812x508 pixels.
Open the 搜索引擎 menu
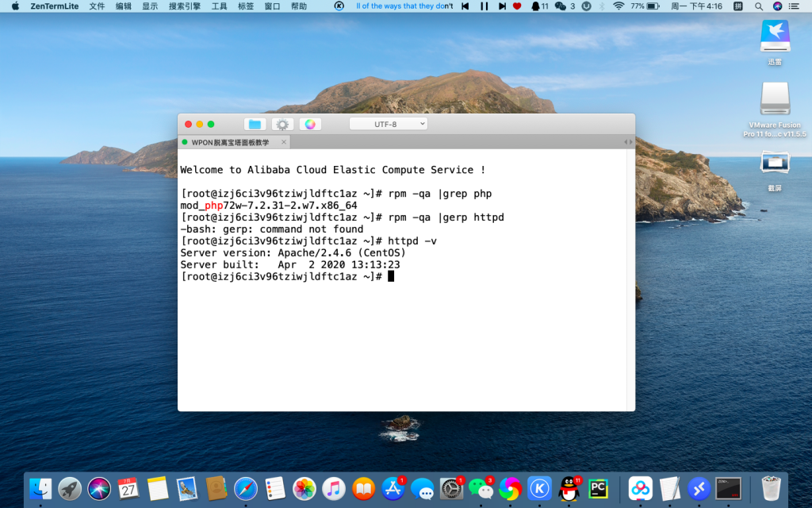coord(184,6)
